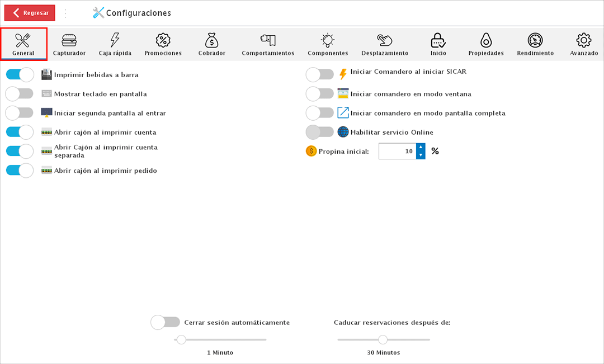Click the Rendimiento performance icon
Screen dimensions: 604x364
point(535,44)
